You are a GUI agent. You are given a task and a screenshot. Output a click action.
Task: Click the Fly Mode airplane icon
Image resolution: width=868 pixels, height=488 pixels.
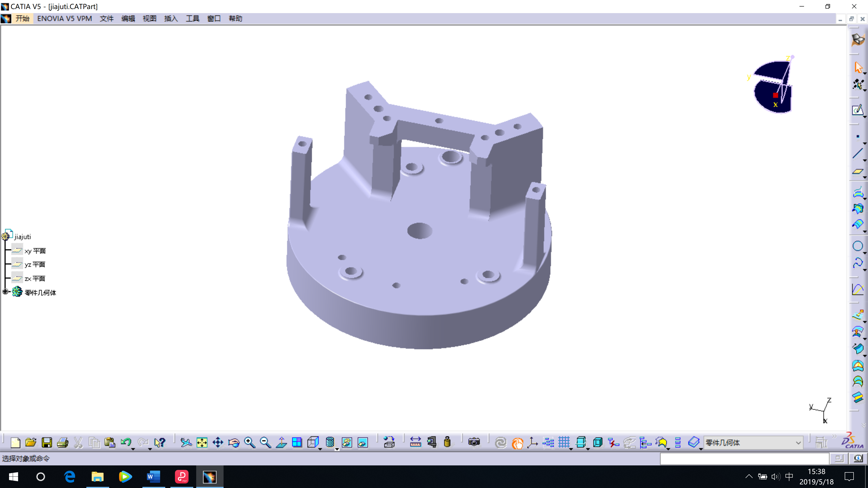[x=186, y=443]
